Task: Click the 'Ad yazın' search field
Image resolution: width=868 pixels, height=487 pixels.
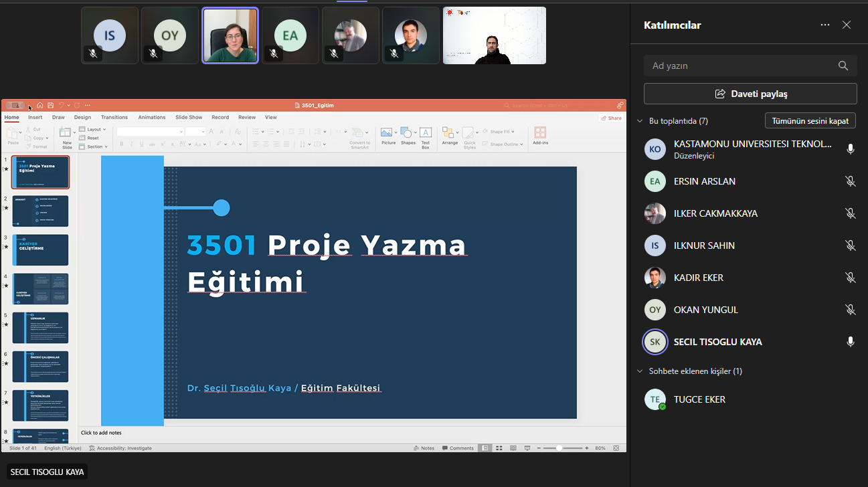Action: tap(740, 66)
